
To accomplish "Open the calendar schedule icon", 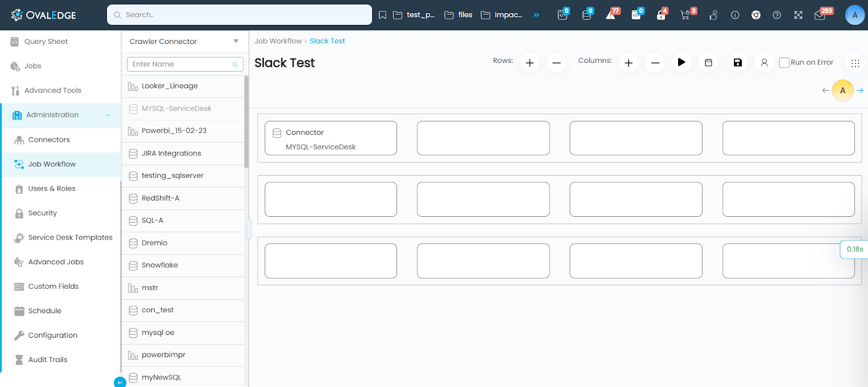I will [708, 63].
